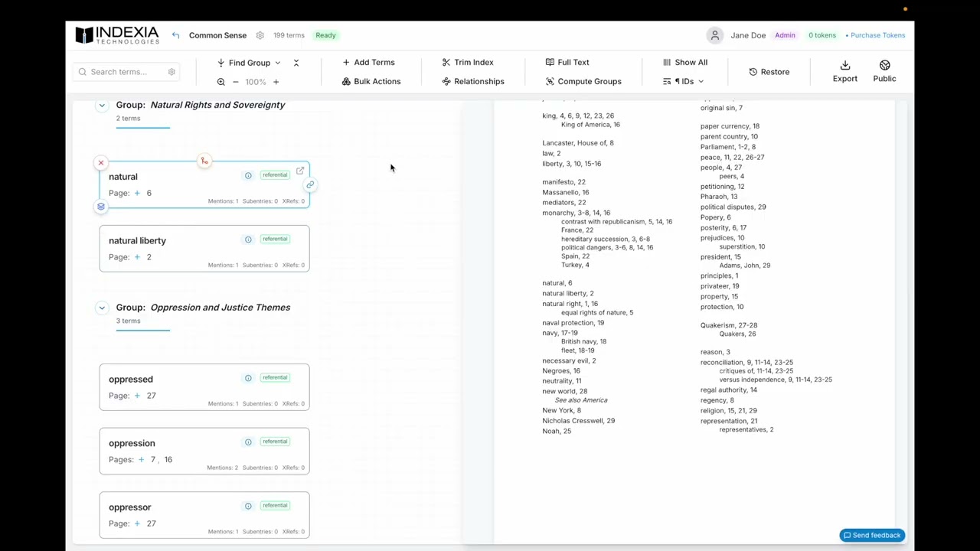
Task: Add a page to oppressor term
Action: (x=137, y=523)
